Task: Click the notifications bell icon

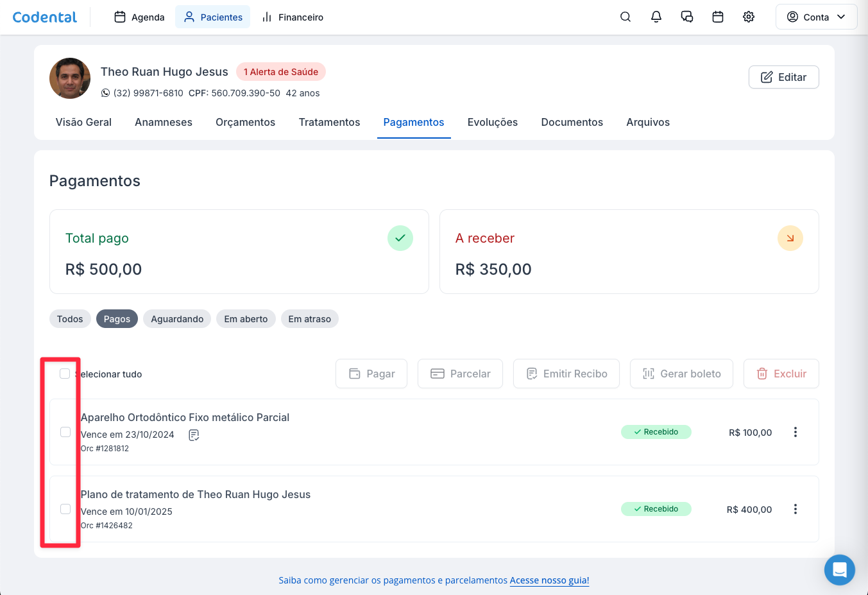Action: point(656,17)
